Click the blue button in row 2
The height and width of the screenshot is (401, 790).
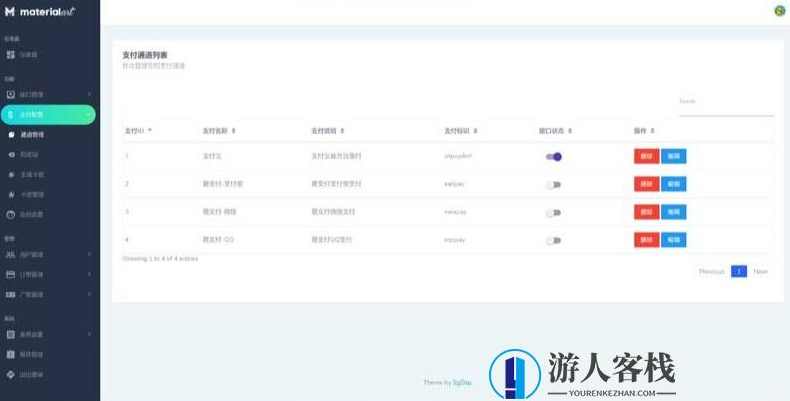coord(674,184)
